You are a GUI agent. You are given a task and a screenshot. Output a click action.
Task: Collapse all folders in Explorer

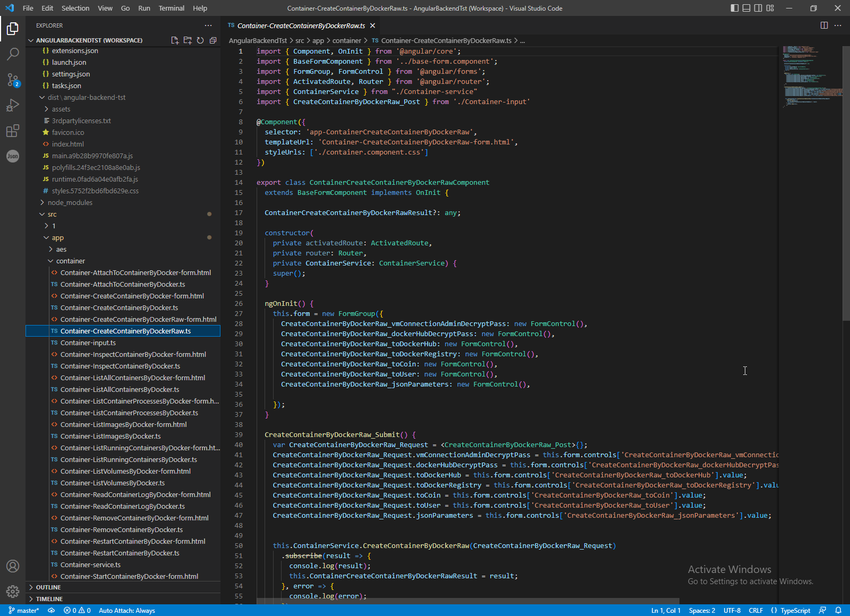213,40
